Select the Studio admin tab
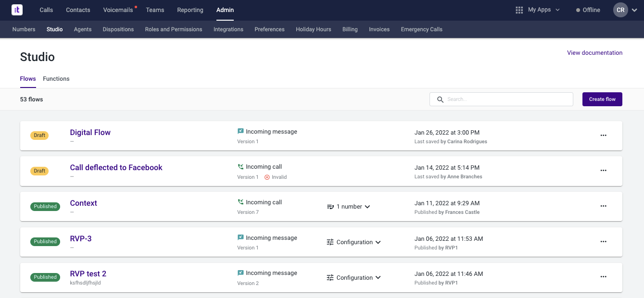Screen dimensions: 644x298 (x=55, y=29)
